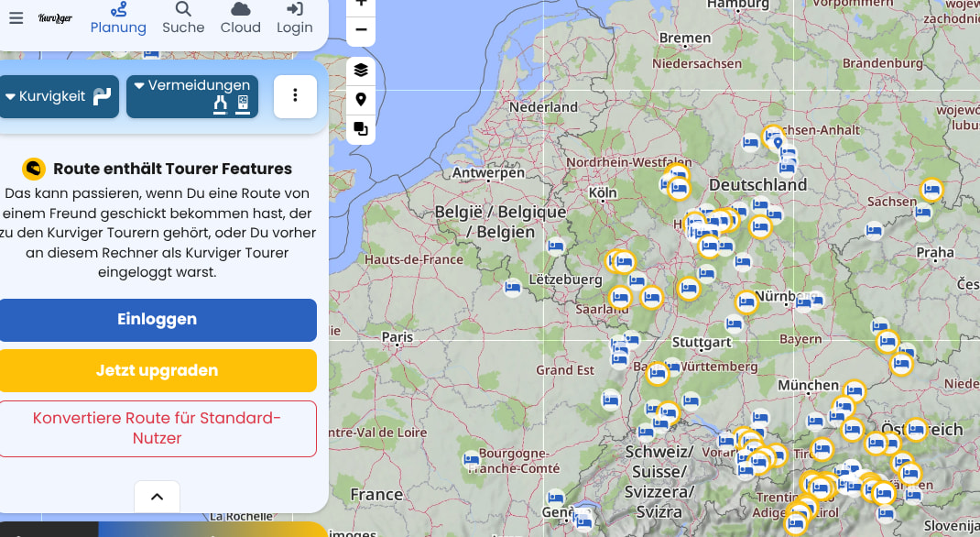The height and width of the screenshot is (537, 980).
Task: Go to Login in the top bar
Action: click(295, 18)
